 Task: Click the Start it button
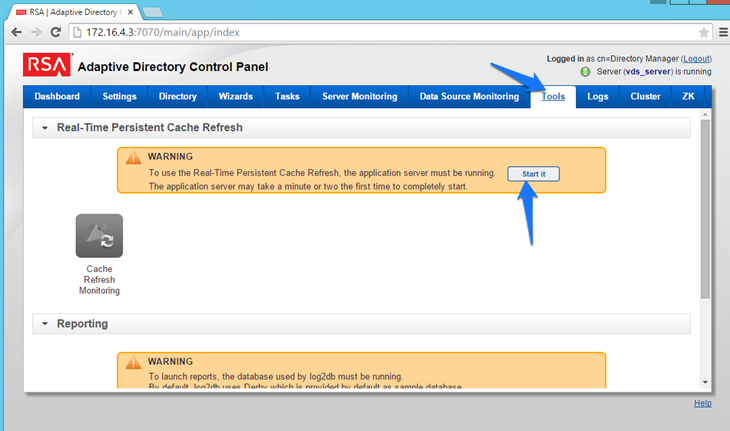pos(534,174)
